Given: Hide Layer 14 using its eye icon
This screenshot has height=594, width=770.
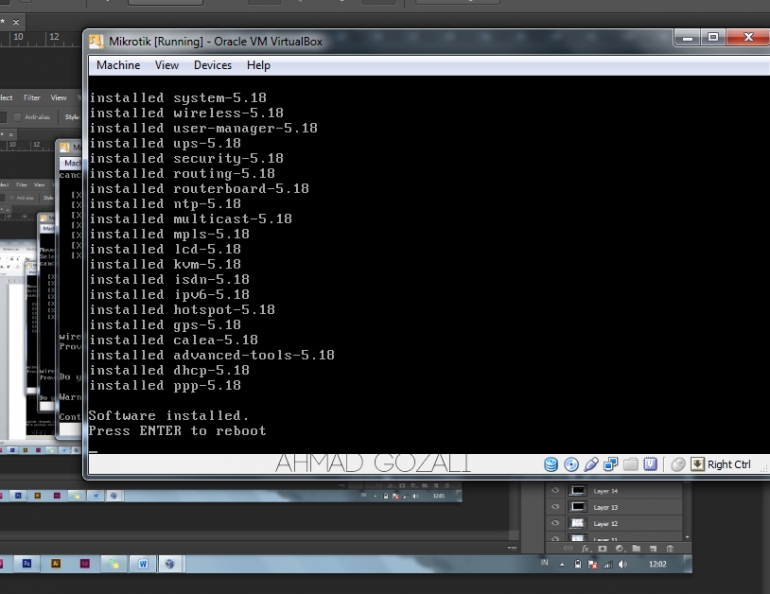Looking at the screenshot, I should 555,491.
